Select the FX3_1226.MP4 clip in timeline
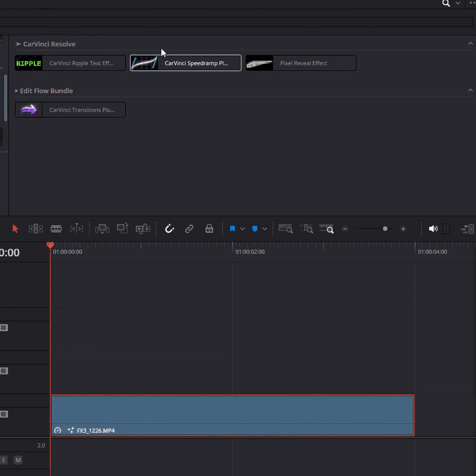 click(x=232, y=410)
